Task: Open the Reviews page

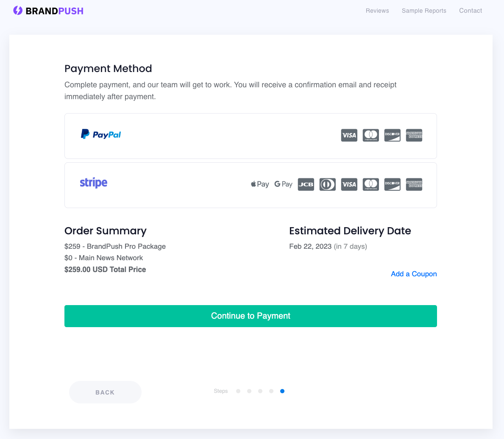Action: click(377, 11)
